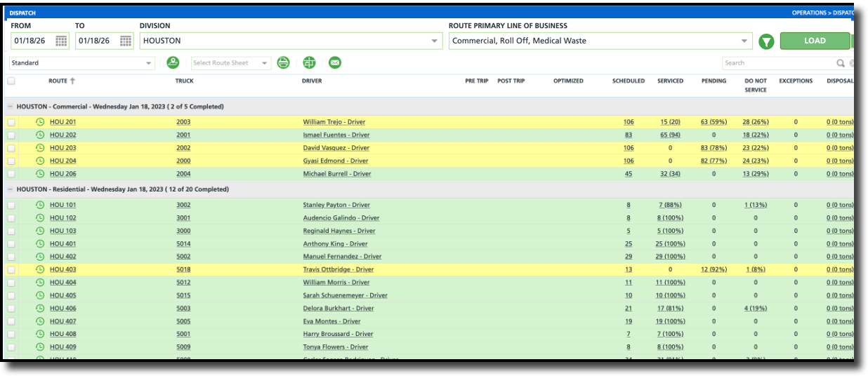Open driver link Travis Ottbridge - Driver
Screen dimensions: 868x376
click(338, 269)
